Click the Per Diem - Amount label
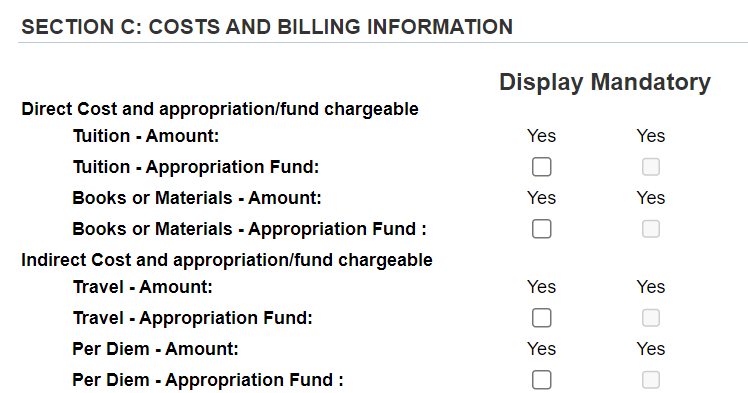Image resolution: width=748 pixels, height=393 pixels. click(156, 350)
